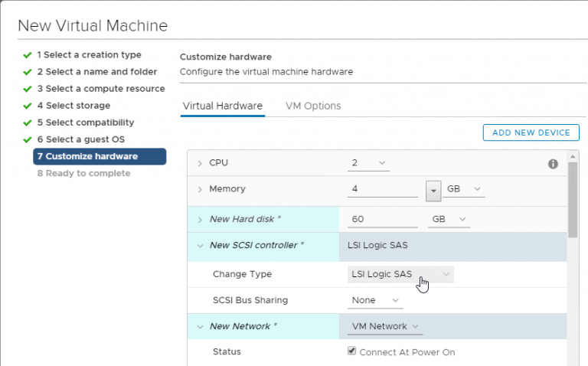
Task: Expand the New Hard disk row
Action: click(200, 220)
